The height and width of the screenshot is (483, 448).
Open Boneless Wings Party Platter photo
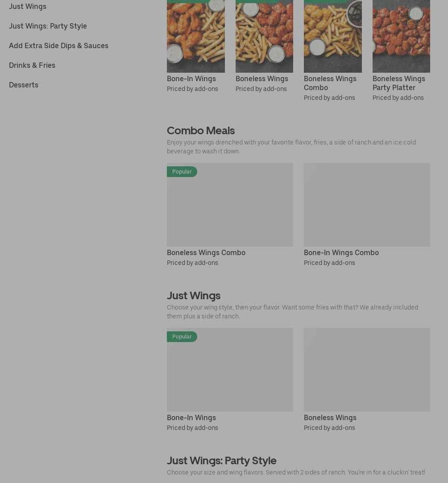click(x=401, y=37)
